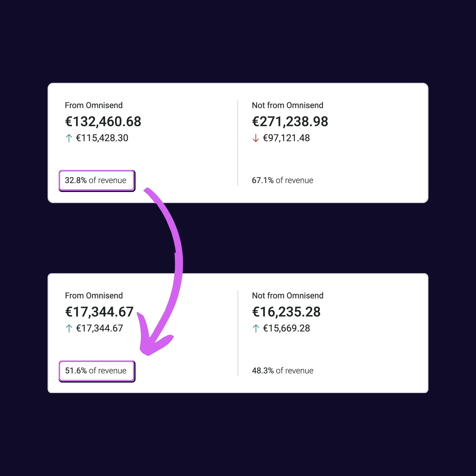
Task: Click the 48.3% of revenue text
Action: point(282,371)
